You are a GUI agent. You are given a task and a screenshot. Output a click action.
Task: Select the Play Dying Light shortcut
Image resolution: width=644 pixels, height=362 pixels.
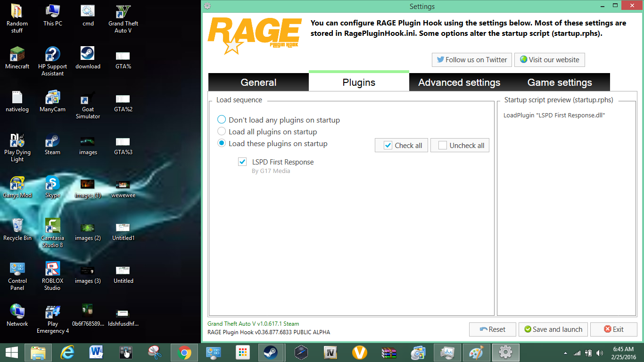coord(17,148)
